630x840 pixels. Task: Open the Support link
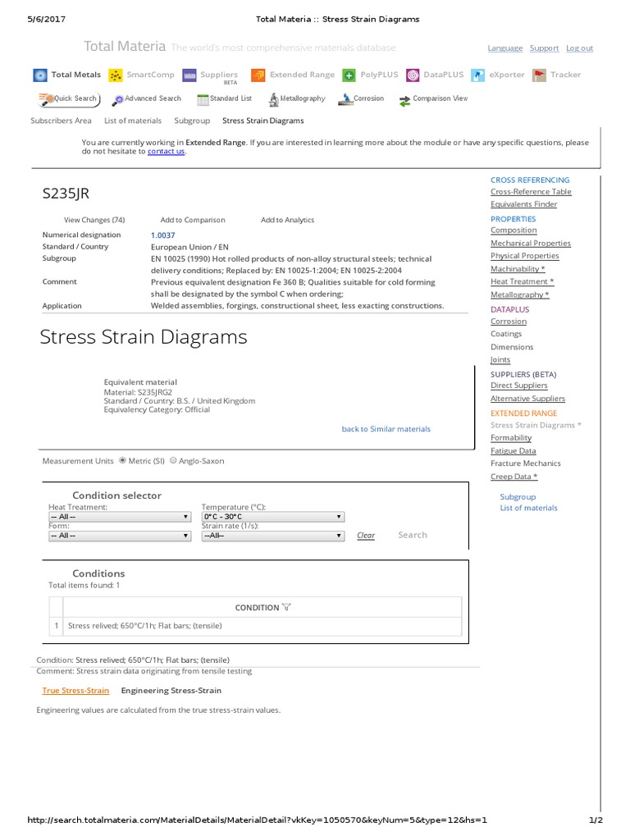[x=545, y=48]
